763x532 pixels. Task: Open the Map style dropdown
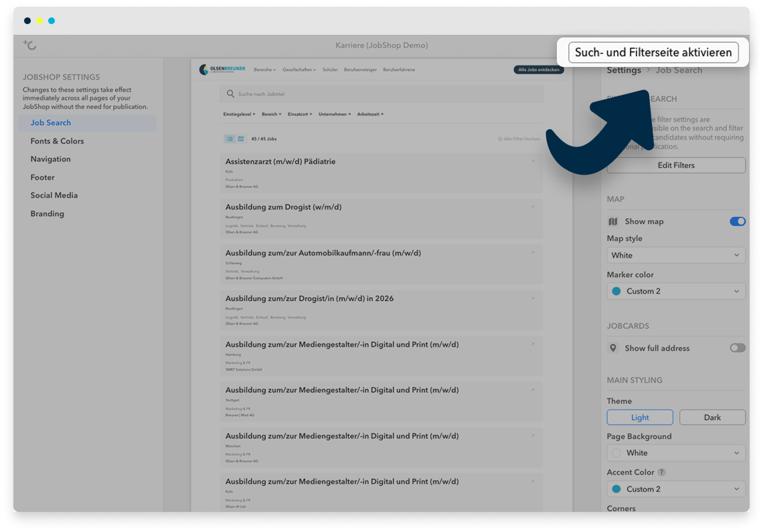676,255
